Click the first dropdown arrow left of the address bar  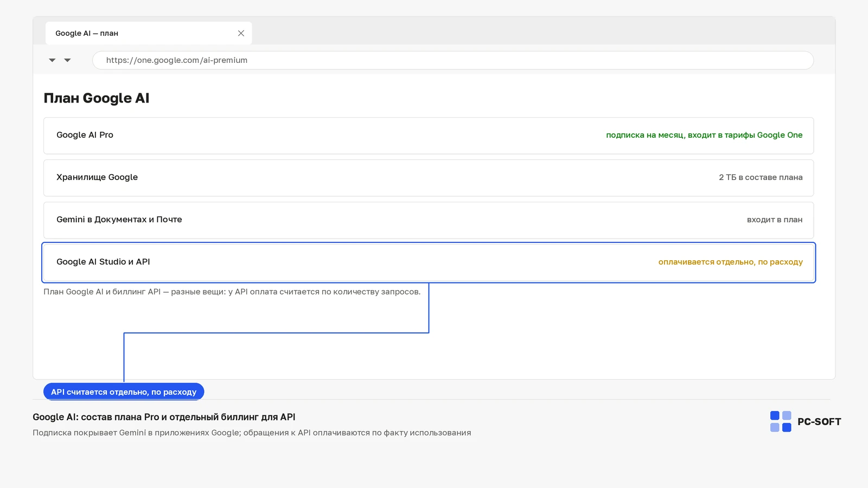(52, 60)
